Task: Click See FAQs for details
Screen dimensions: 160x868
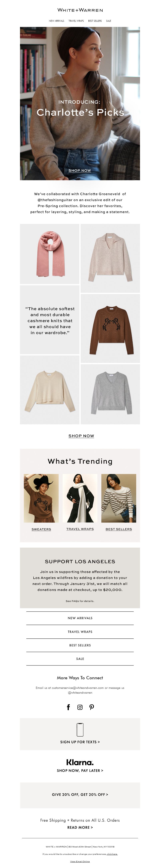Action: tap(80, 601)
